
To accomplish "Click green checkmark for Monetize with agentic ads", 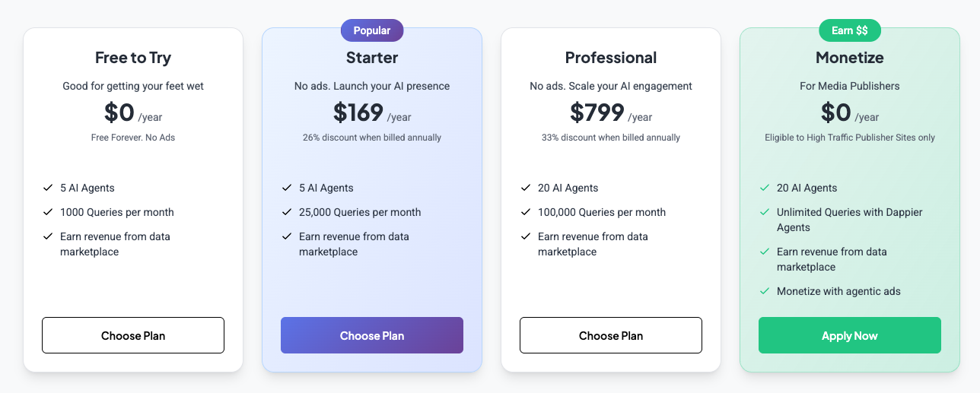I will pyautogui.click(x=765, y=291).
